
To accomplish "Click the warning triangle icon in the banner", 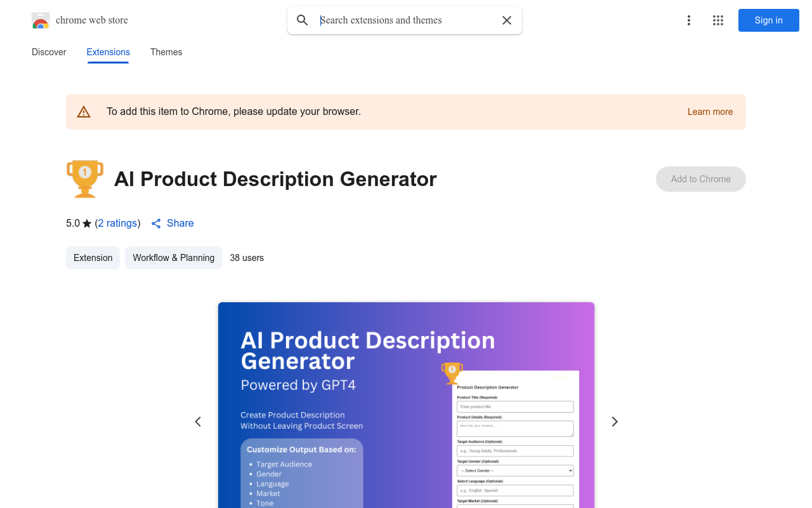I will (x=84, y=112).
